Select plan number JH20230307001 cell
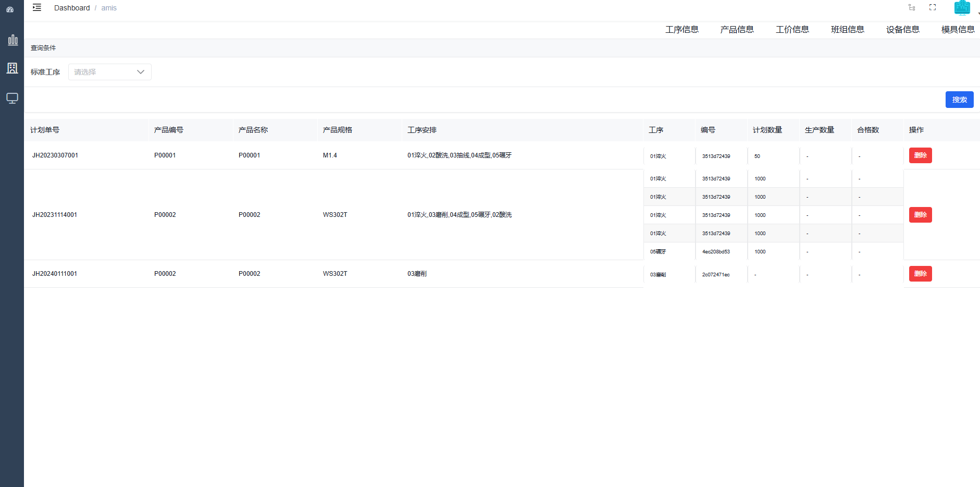The image size is (980, 487). pyautogui.click(x=55, y=155)
